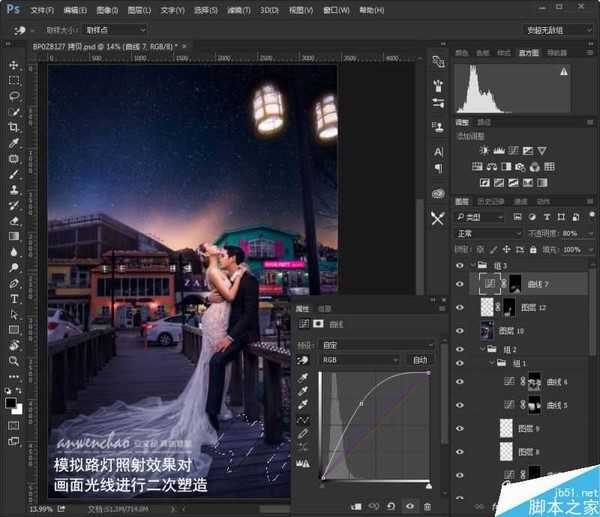Open the RGB channel dropdown in curves
Image resolution: width=600 pixels, height=517 pixels.
[x=360, y=358]
